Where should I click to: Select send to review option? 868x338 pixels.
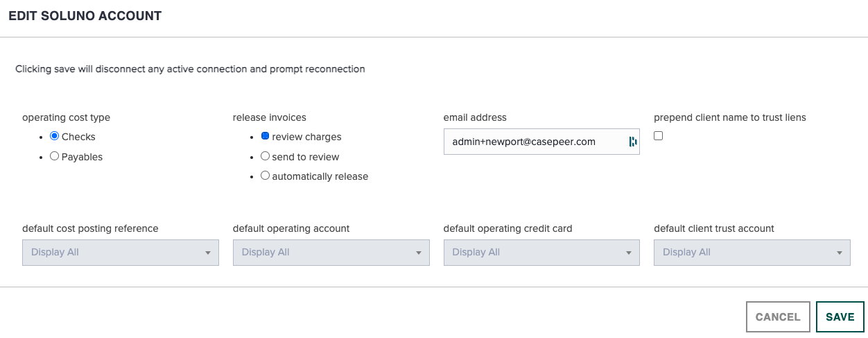(x=265, y=156)
